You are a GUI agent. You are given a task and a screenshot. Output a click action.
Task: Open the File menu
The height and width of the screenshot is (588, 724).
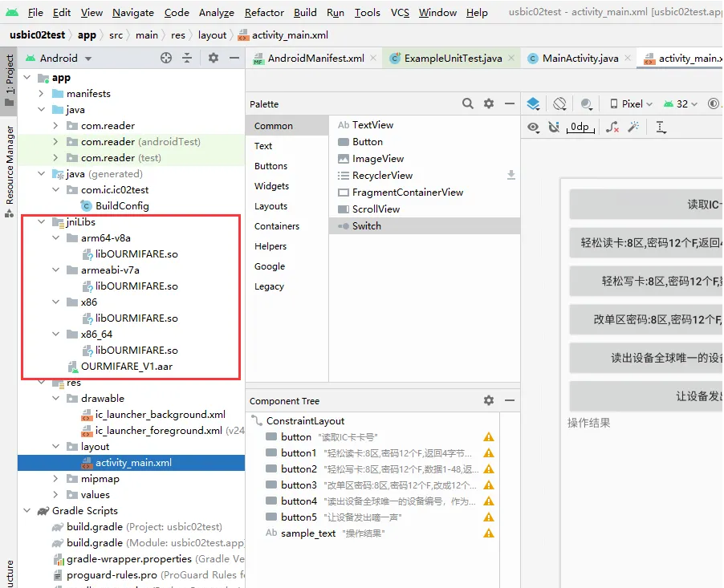[35, 13]
